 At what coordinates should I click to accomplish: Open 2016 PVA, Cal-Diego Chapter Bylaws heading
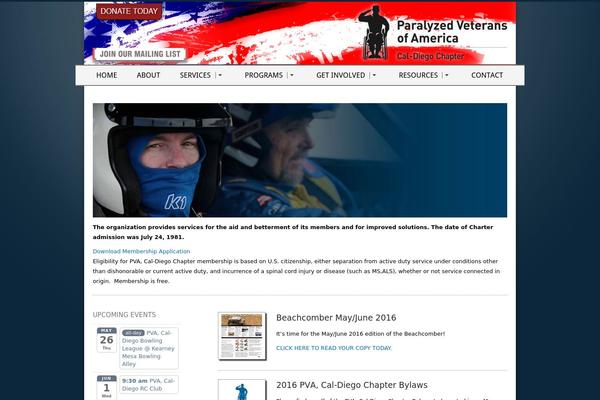click(352, 385)
